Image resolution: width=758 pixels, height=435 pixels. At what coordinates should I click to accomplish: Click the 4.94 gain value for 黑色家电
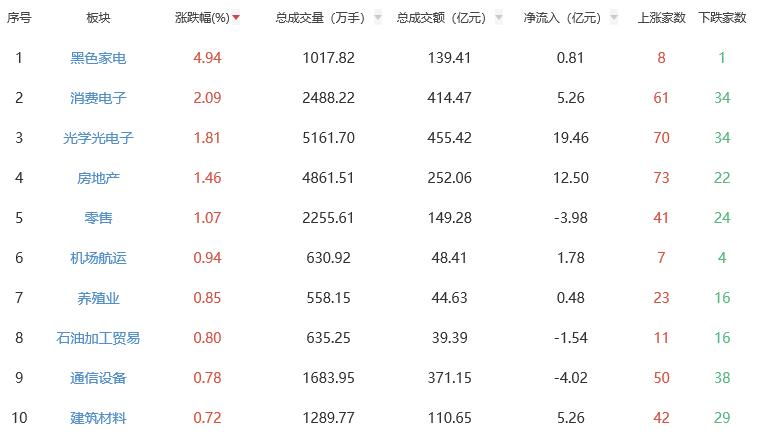pyautogui.click(x=206, y=58)
